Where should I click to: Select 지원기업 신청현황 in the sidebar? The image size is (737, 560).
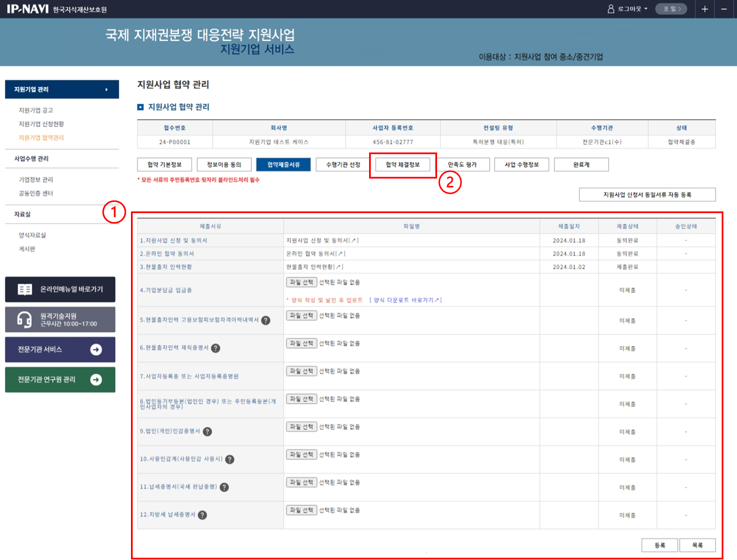(41, 124)
